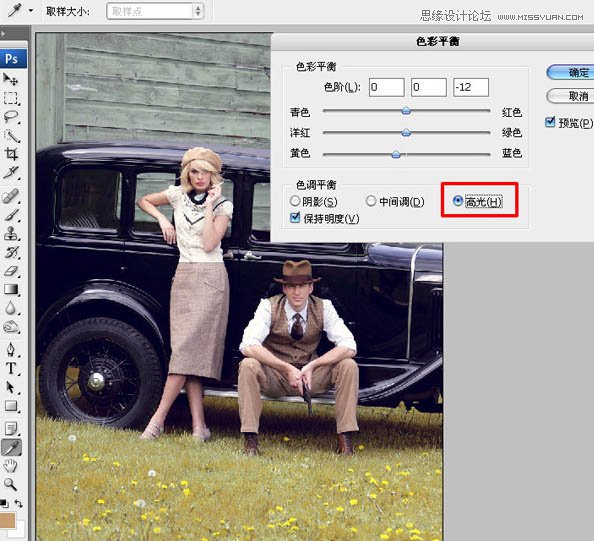This screenshot has width=594, height=541.
Task: Select the Eyedropper tool in toolbox
Action: click(x=11, y=448)
